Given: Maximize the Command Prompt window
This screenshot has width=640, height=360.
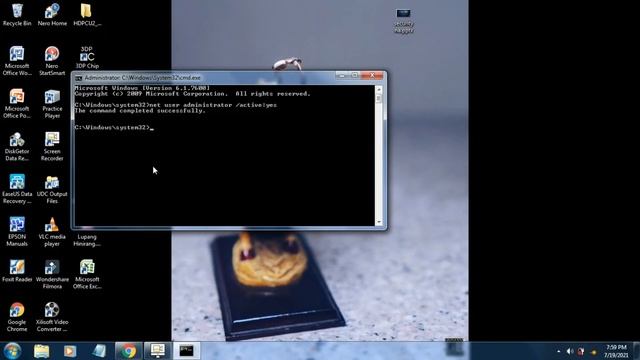Looking at the screenshot, I should pyautogui.click(x=355, y=76).
